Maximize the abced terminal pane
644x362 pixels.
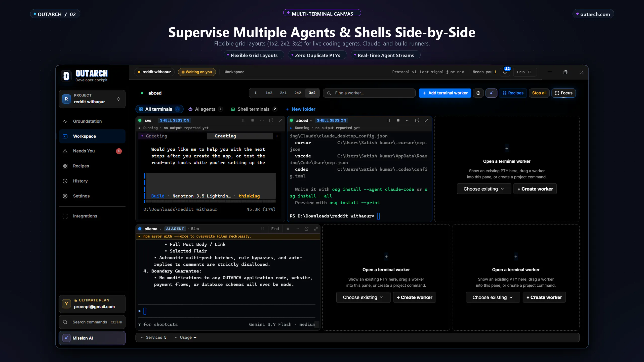pyautogui.click(x=426, y=120)
